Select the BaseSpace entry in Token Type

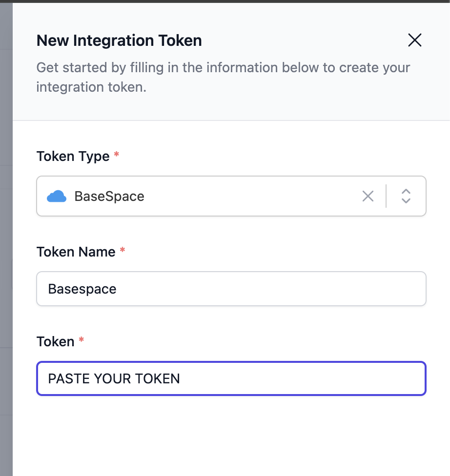click(109, 196)
